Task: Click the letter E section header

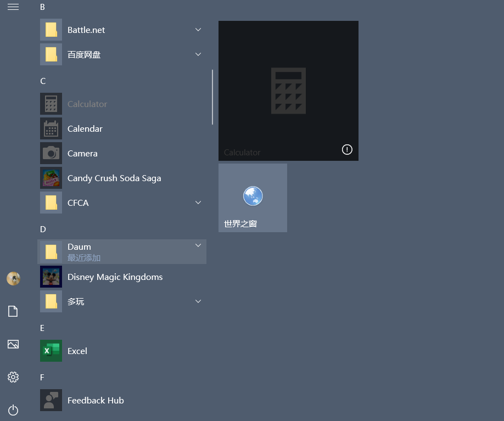Action: [42, 328]
